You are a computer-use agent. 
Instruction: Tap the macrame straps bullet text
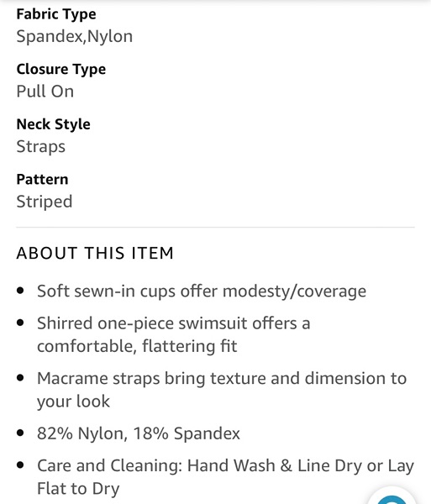coord(222,390)
